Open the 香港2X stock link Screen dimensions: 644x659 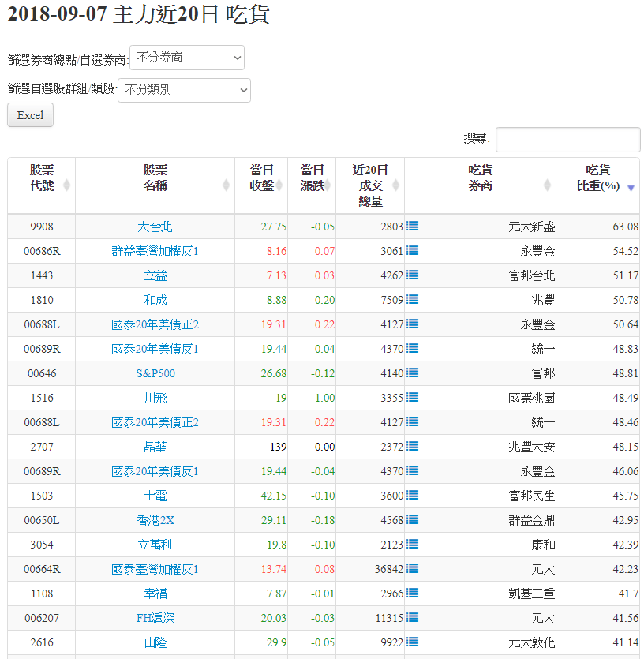coord(155,520)
